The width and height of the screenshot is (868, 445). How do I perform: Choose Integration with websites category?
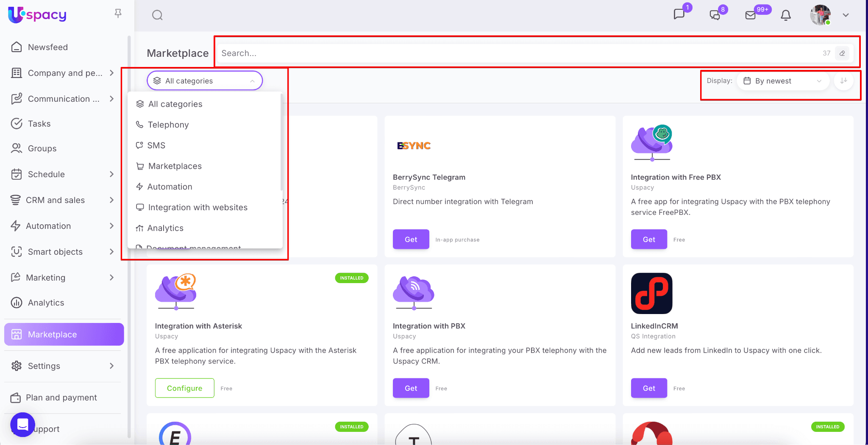(x=198, y=207)
